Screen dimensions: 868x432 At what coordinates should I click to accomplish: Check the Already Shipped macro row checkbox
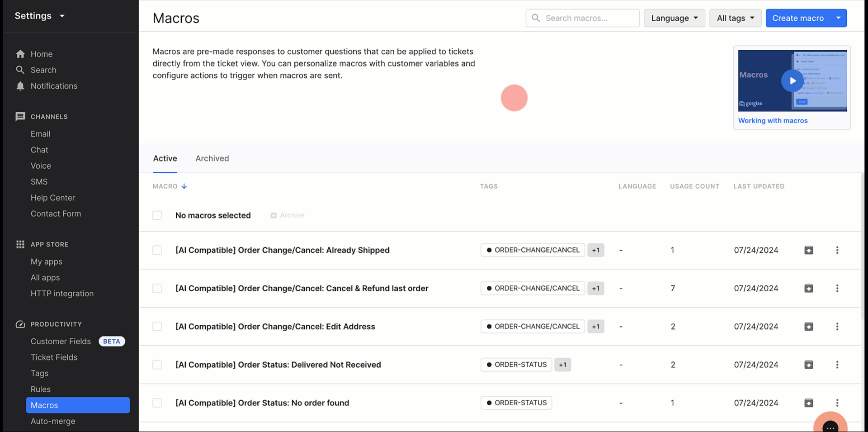tap(157, 250)
